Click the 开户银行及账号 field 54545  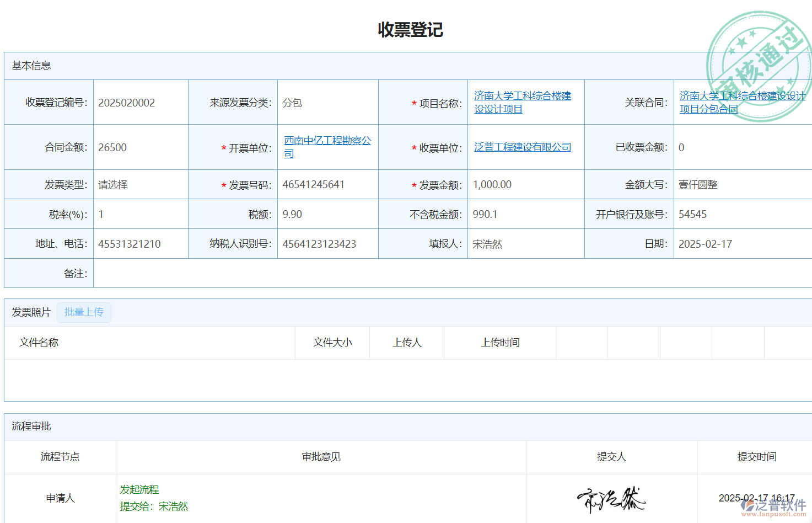click(692, 215)
